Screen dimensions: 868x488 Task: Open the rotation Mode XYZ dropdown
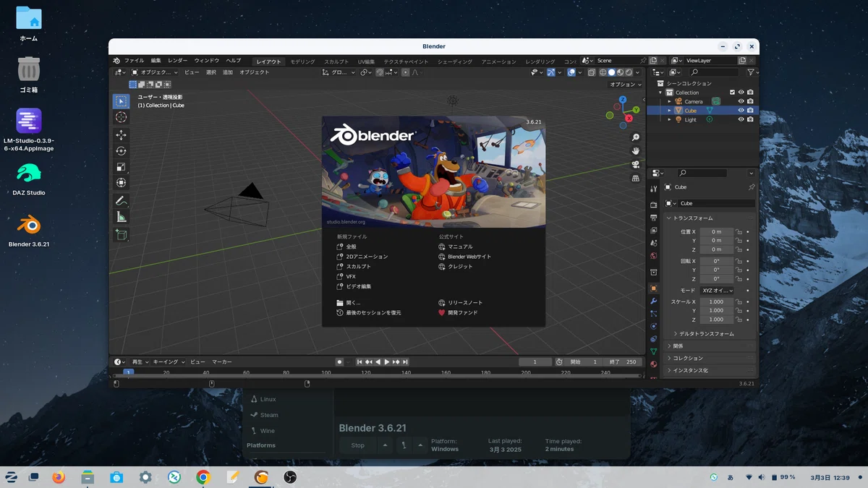click(x=717, y=291)
